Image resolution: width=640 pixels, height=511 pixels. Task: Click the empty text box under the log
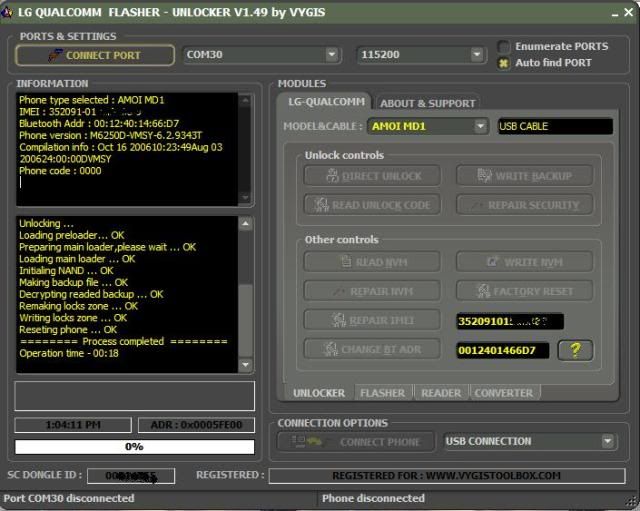[x=134, y=396]
